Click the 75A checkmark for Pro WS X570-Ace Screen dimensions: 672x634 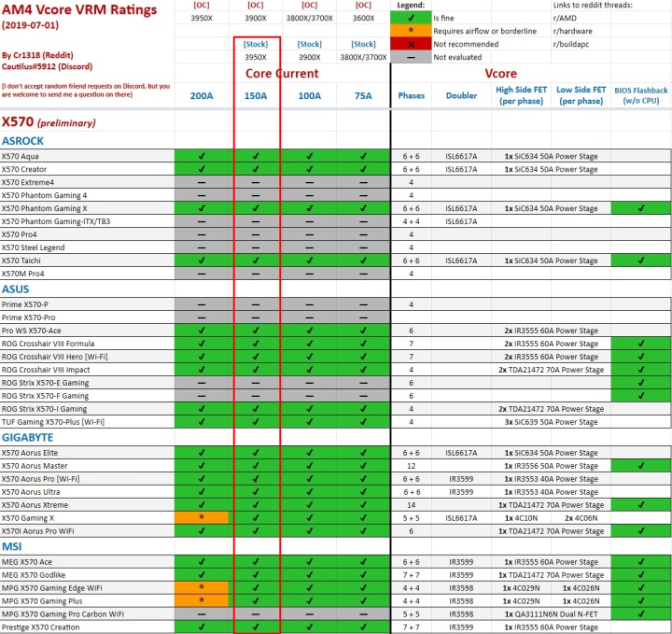(363, 331)
